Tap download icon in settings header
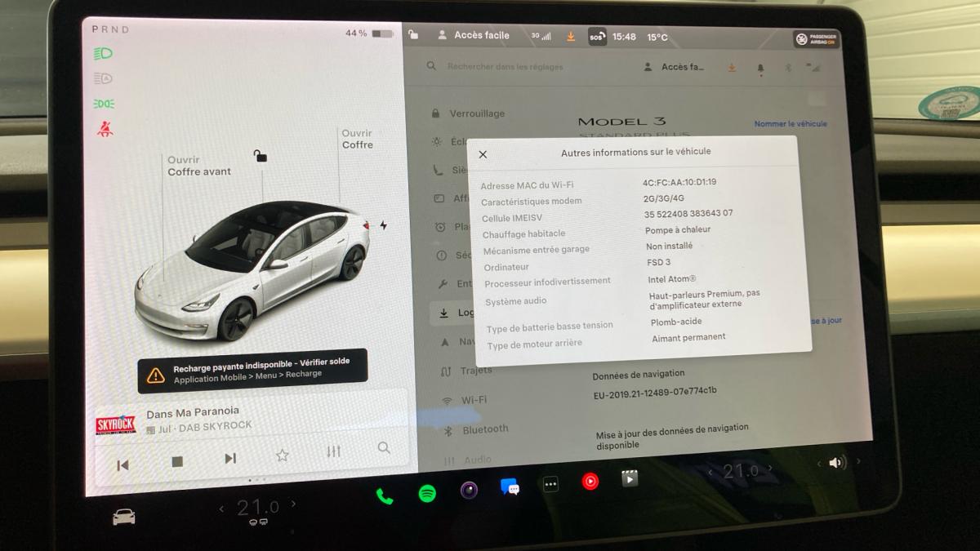Viewport: 980px width, 551px height. coord(732,67)
